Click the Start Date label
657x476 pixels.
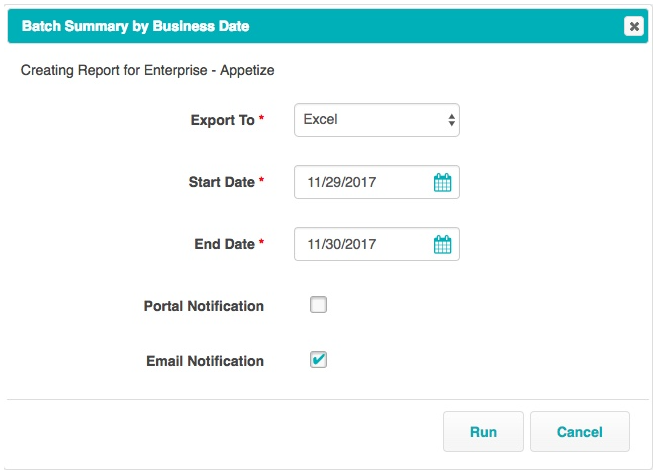click(x=221, y=183)
